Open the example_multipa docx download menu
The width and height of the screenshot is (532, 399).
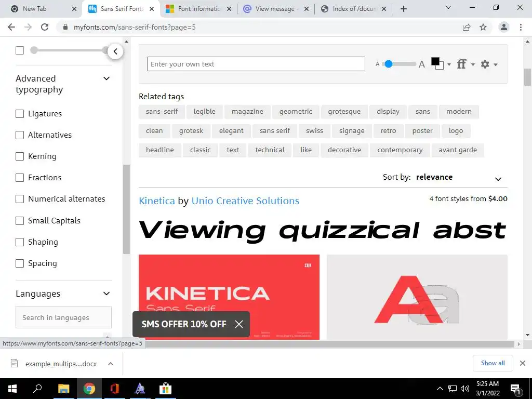tap(111, 363)
